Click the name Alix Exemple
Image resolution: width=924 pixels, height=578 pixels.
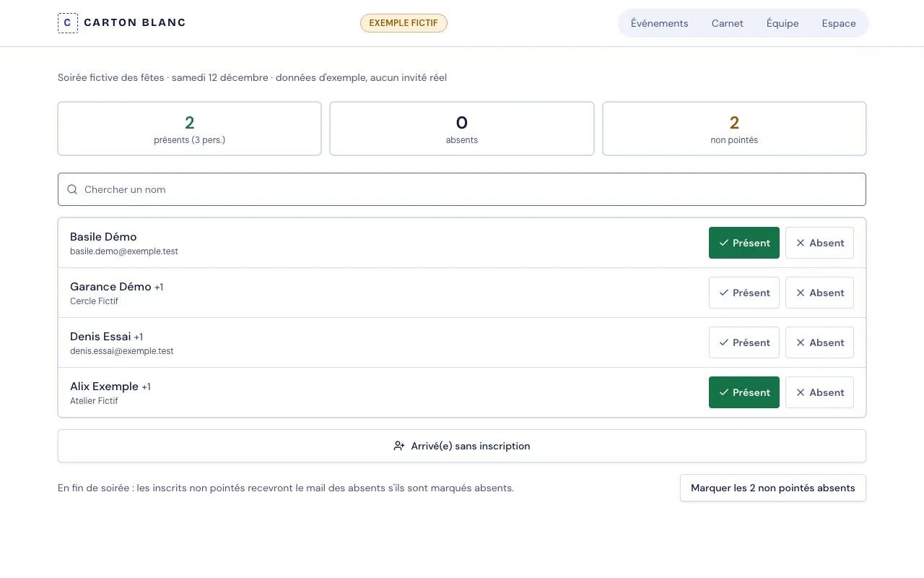[x=104, y=386]
